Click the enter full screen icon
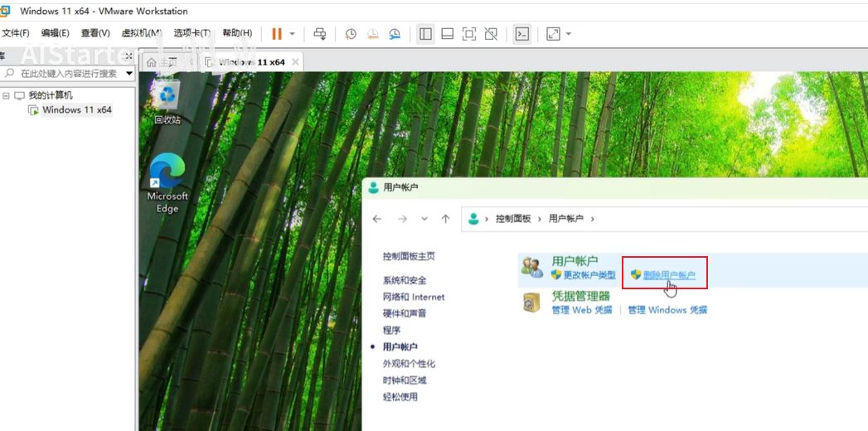 469,34
